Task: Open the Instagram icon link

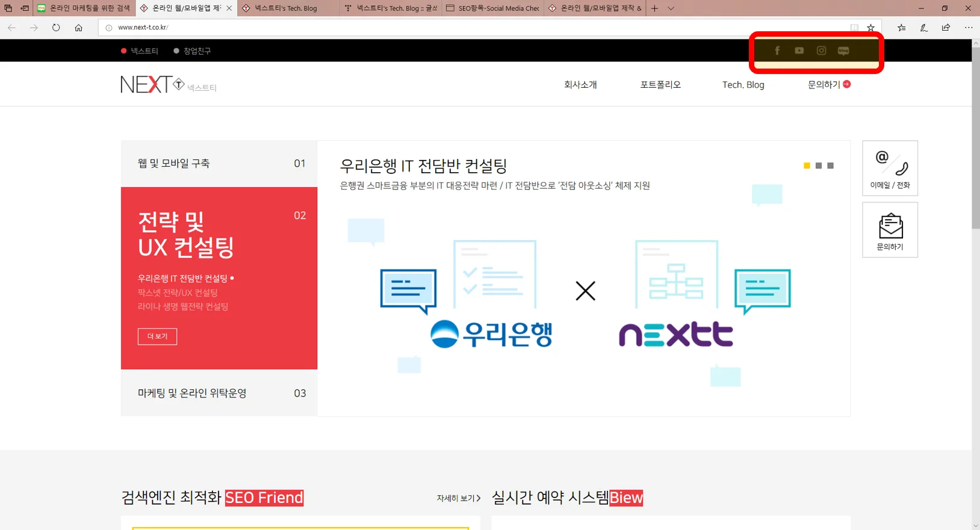Action: (821, 51)
